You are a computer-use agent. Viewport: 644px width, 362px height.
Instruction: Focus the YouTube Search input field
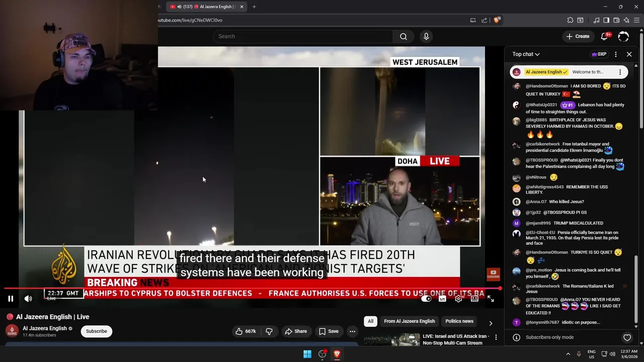click(x=303, y=36)
